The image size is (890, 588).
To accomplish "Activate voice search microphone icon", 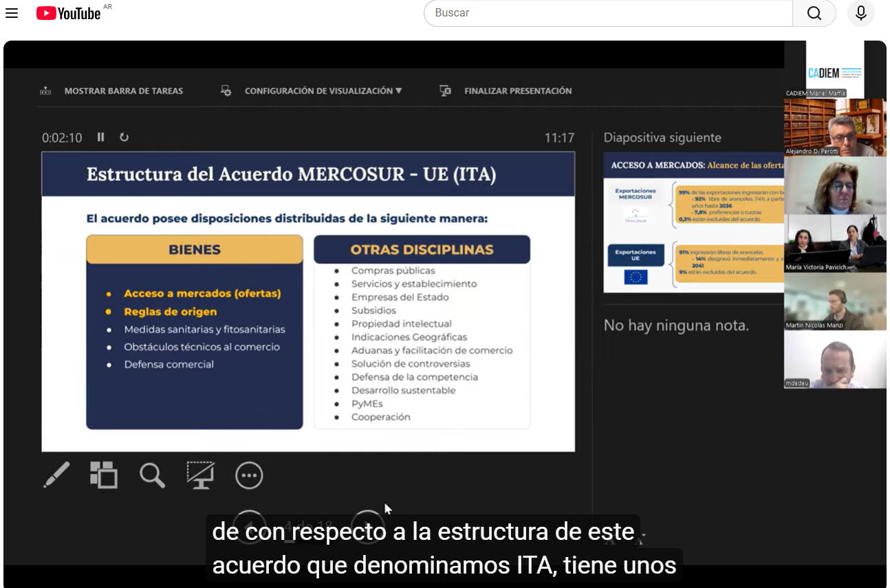I will point(860,13).
